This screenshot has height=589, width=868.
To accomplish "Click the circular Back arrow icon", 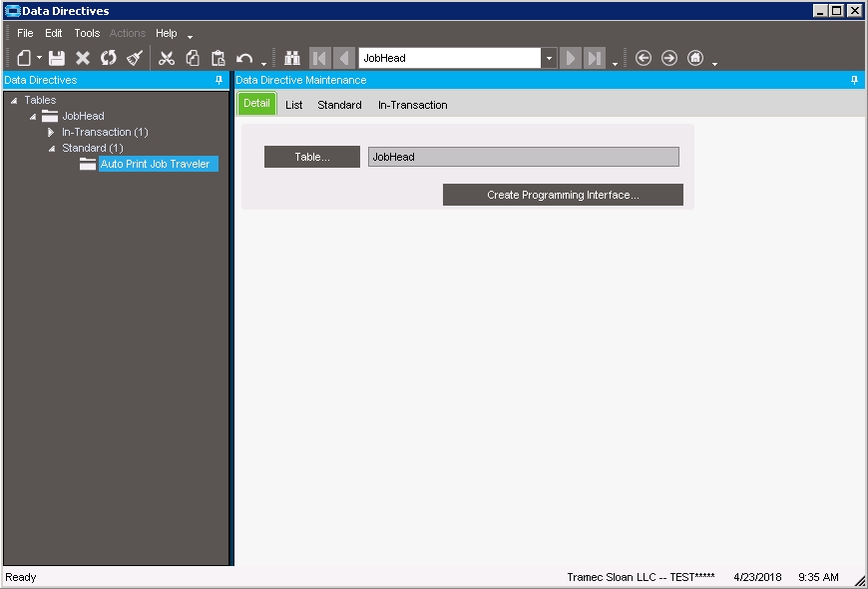I will [643, 58].
